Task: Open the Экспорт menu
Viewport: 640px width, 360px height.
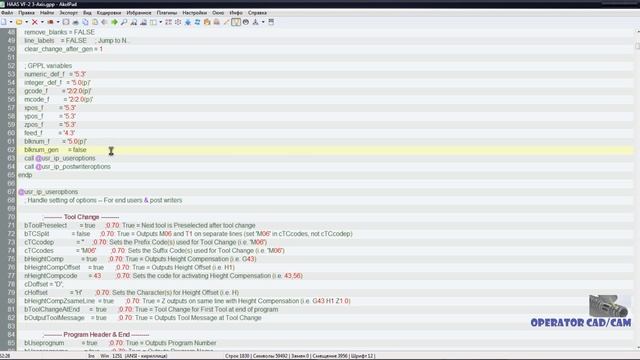Action: (69, 13)
